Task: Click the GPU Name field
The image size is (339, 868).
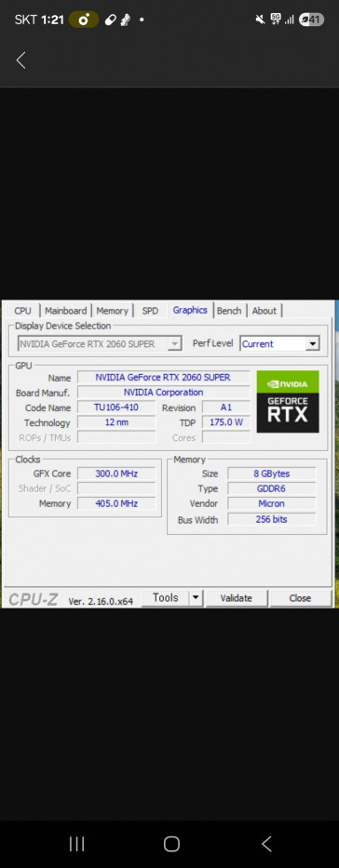Action: (x=163, y=378)
